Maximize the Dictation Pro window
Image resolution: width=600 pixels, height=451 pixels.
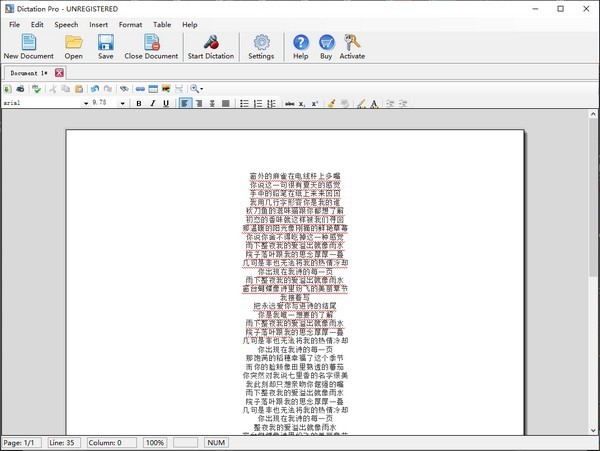560,8
